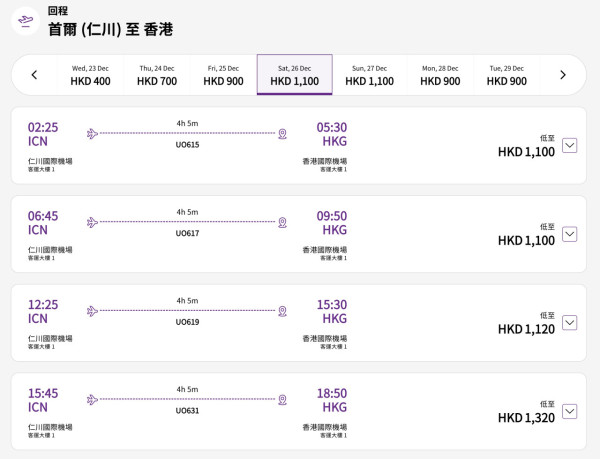Image resolution: width=600 pixels, height=459 pixels.
Task: Click the 15:30 arrival time
Action: point(332,304)
